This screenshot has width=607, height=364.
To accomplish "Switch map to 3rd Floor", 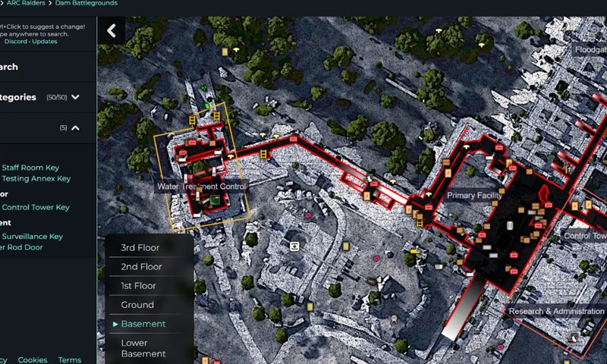I will [x=140, y=248].
